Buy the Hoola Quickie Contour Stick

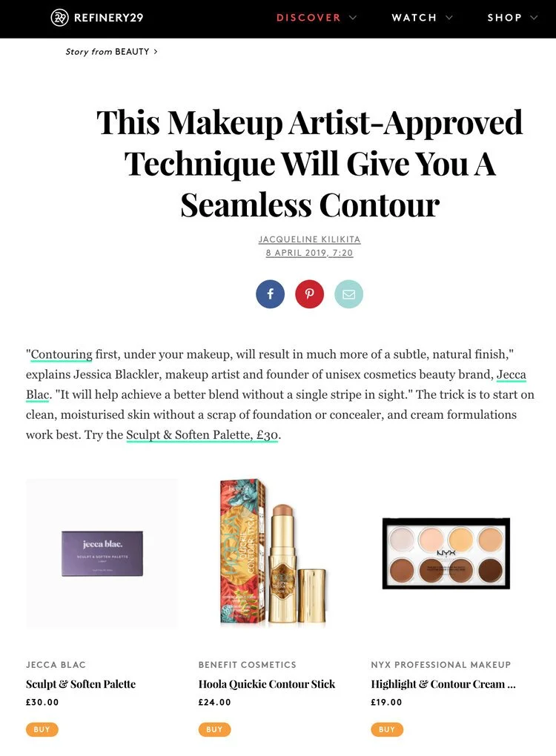(x=214, y=729)
